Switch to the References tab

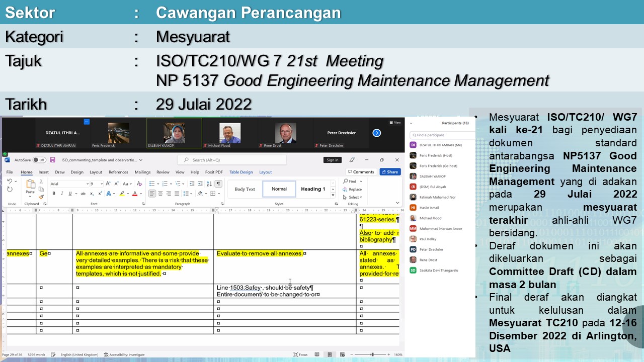pyautogui.click(x=118, y=172)
